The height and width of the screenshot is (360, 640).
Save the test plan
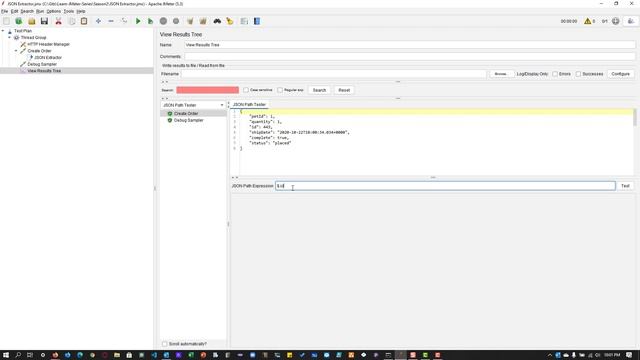click(x=44, y=21)
